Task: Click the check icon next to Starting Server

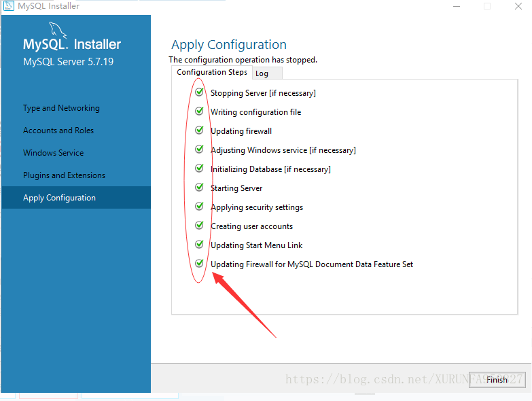Action: (x=199, y=188)
